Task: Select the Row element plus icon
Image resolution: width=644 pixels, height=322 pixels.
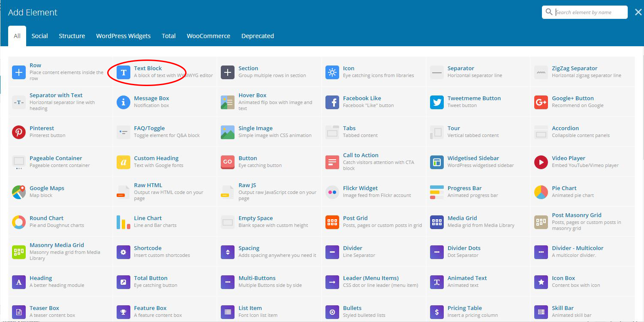Action: [x=19, y=72]
